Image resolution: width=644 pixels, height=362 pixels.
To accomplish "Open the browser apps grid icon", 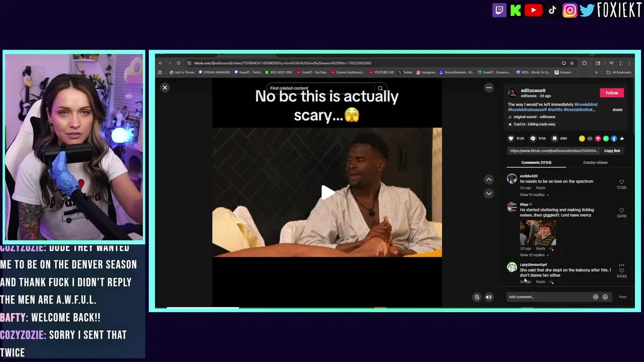I will [x=160, y=72].
